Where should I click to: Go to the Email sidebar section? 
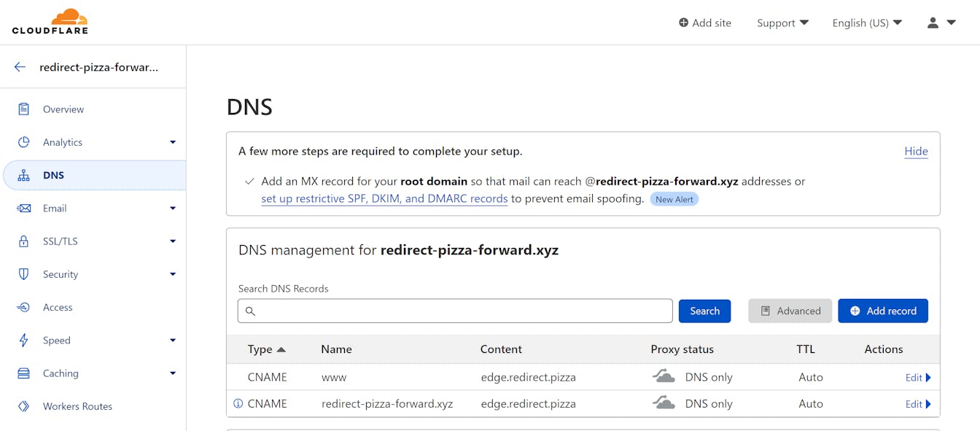click(x=55, y=209)
